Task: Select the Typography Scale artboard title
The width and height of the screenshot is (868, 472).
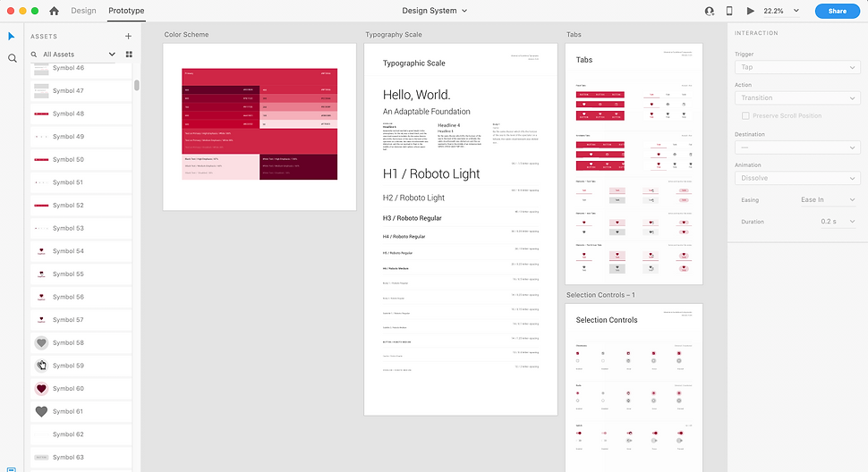Action: 394,34
